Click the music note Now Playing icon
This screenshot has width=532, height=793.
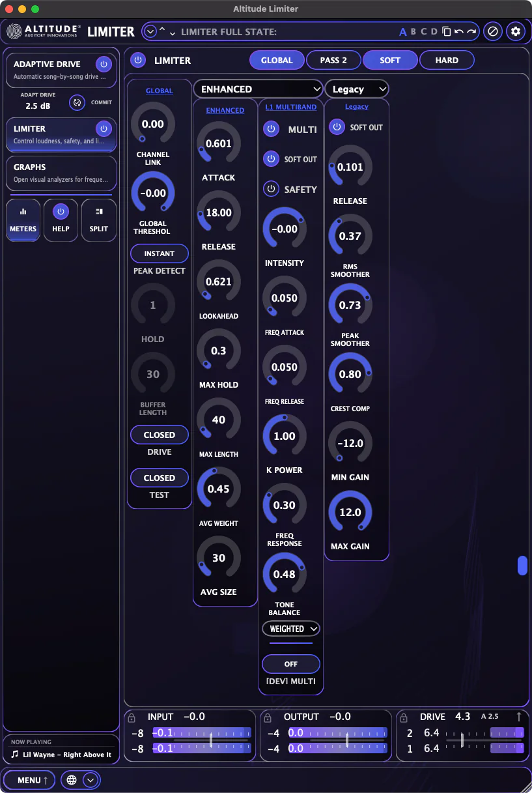click(15, 755)
